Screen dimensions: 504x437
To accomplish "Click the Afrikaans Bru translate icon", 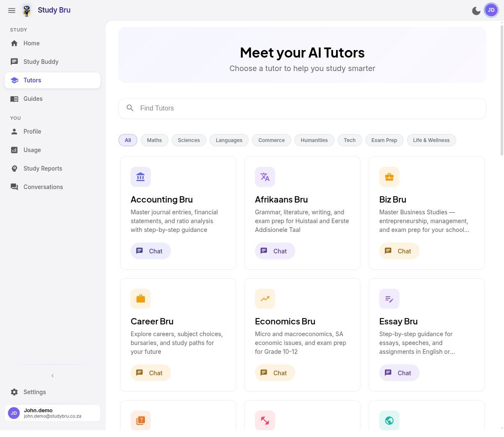I will click(265, 177).
